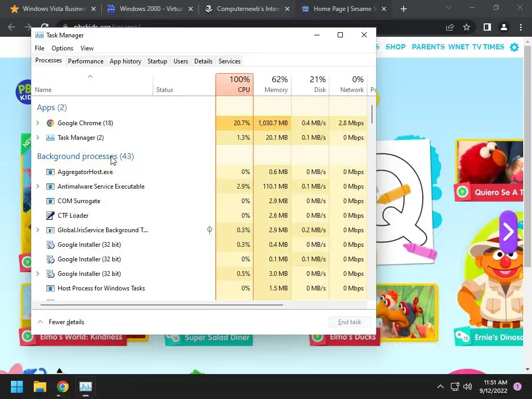The height and width of the screenshot is (399, 532).
Task: Click the Global.IrisService process icon
Action: point(50,230)
